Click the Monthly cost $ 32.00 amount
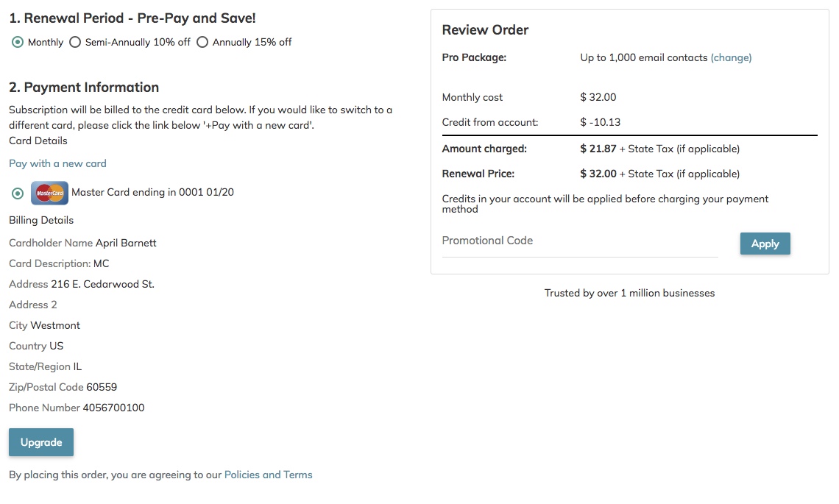 click(598, 97)
